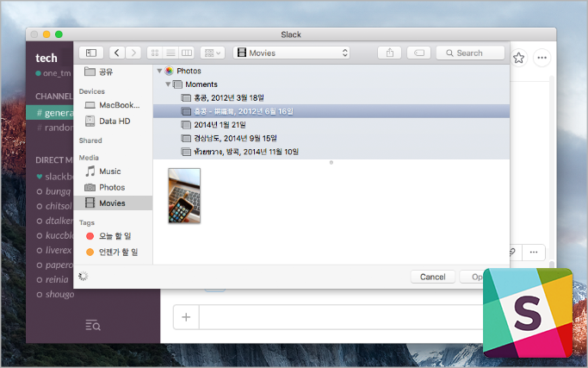Viewport: 588px width, 368px height.
Task: Open the #general channel in Slack
Action: click(49, 113)
